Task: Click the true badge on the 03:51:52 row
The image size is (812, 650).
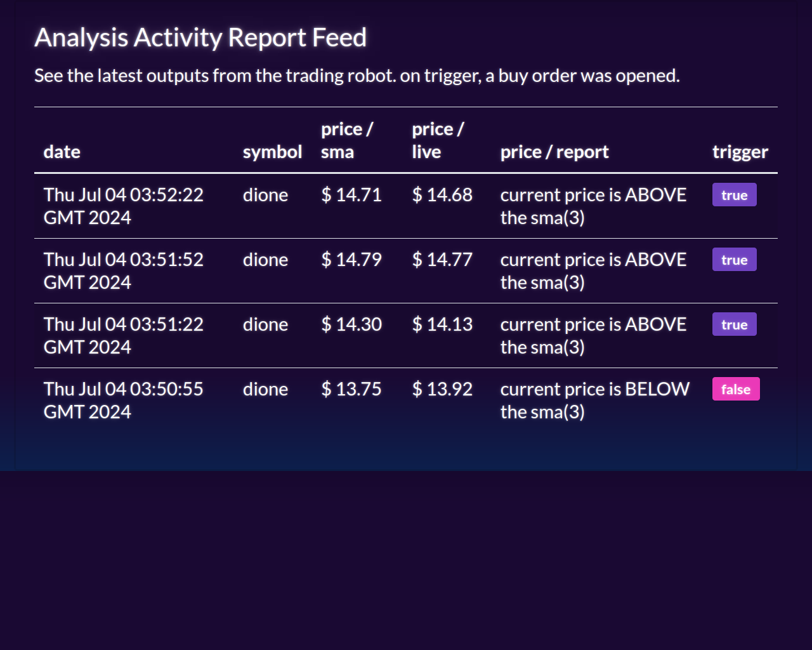Action: click(x=734, y=260)
